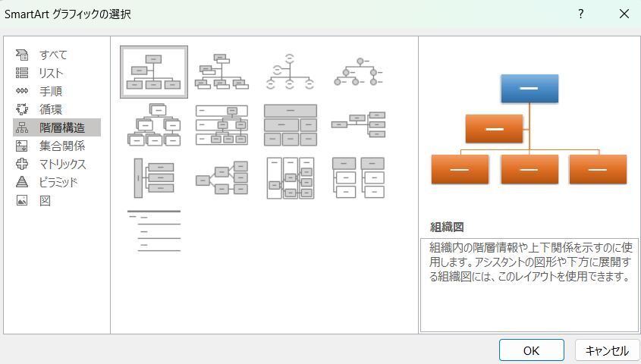Screen dimensions: 641x364
Task: Pick the Horizontal Labeled Hierarchy layout
Action: click(x=291, y=178)
